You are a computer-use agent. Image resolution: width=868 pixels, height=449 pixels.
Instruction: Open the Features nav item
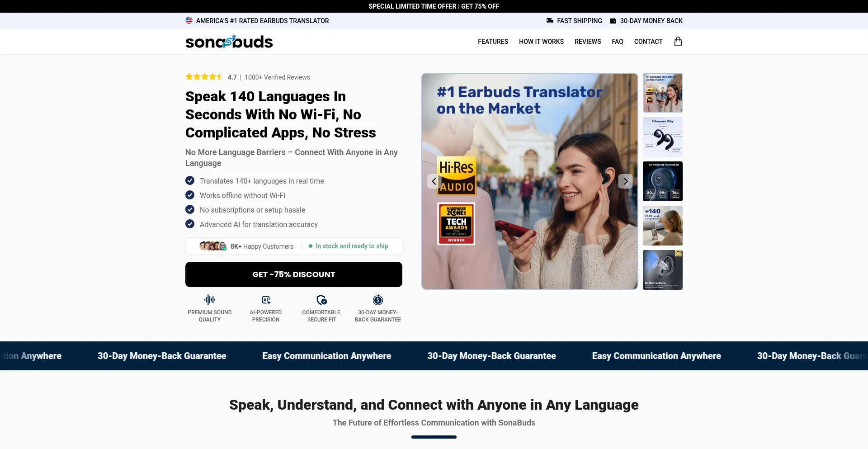coord(493,42)
